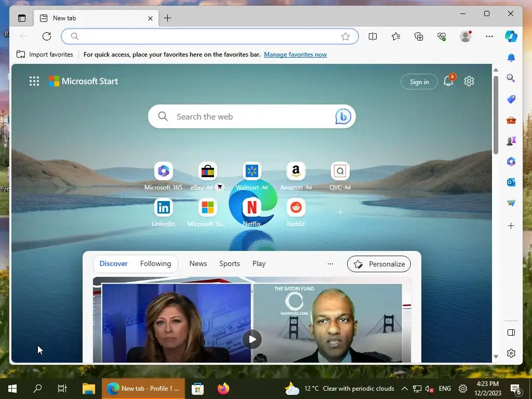
Task: Open Browser essentials heart icon
Action: [x=442, y=36]
